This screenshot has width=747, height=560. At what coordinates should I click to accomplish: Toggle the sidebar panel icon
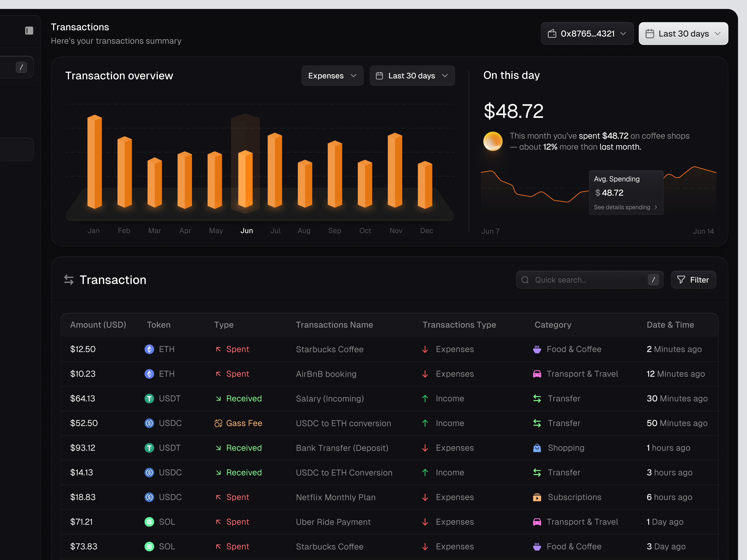[29, 31]
